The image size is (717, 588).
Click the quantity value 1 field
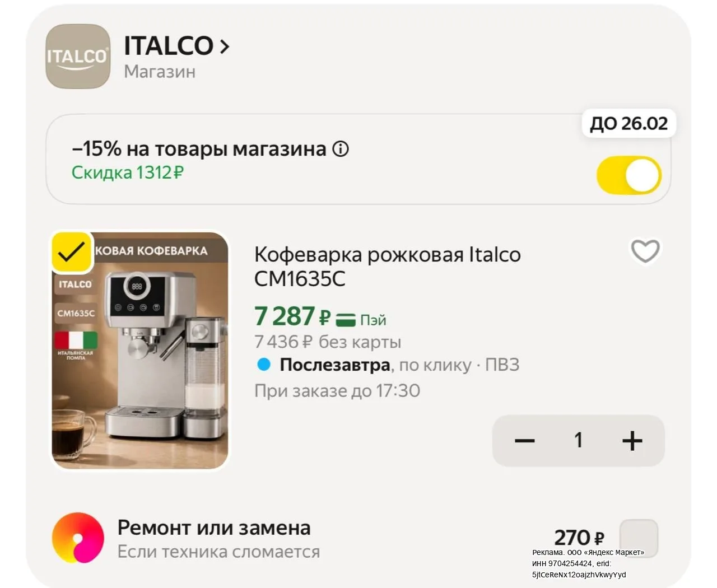coord(579,441)
